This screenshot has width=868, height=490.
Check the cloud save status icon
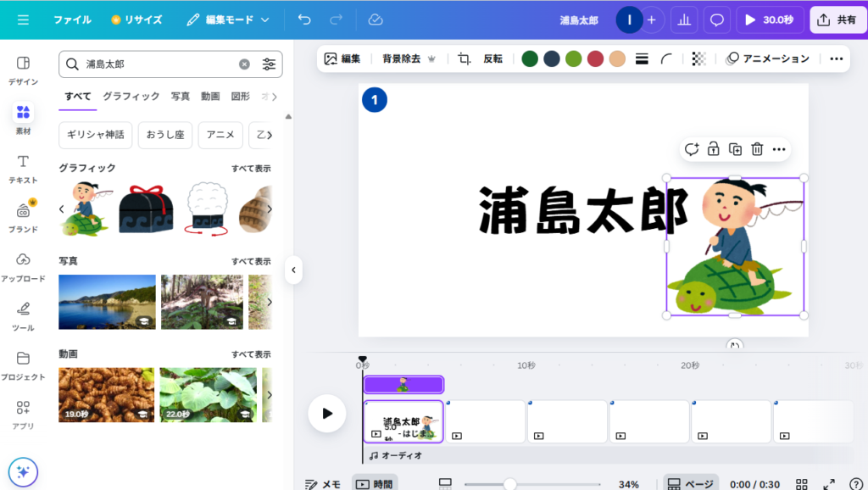point(376,20)
